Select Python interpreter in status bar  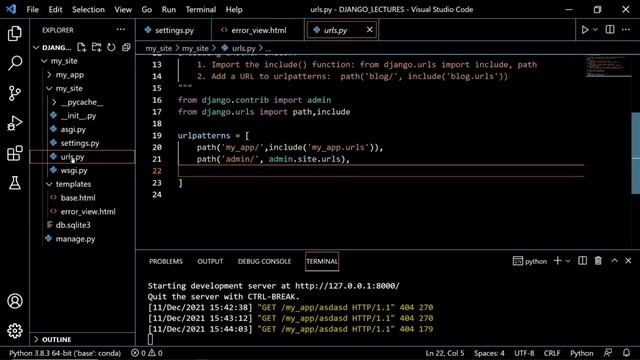[65, 353]
